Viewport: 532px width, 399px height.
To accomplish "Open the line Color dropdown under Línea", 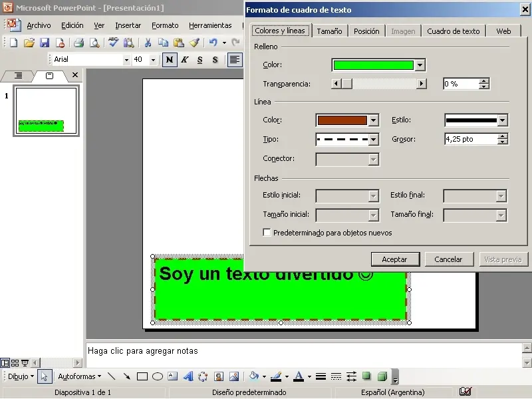I will point(373,120).
